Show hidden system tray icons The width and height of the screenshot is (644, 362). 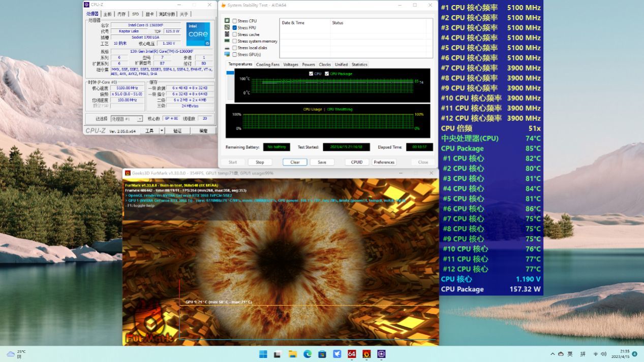click(553, 354)
